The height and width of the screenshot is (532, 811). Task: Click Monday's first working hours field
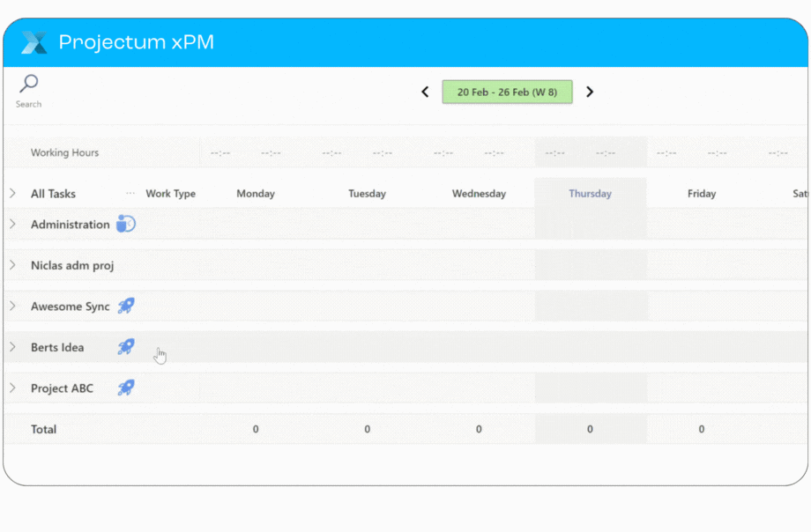[220, 153]
